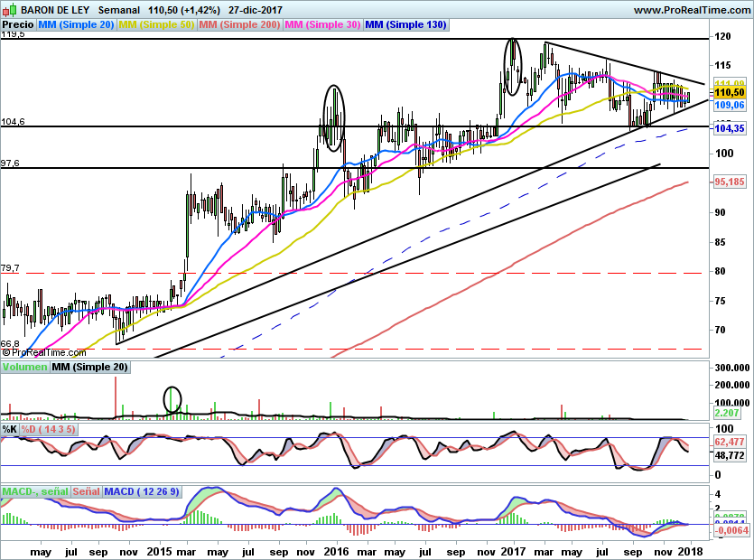This screenshot has width=754, height=560.
Task: Click the Señal indicator label
Action: (86, 491)
